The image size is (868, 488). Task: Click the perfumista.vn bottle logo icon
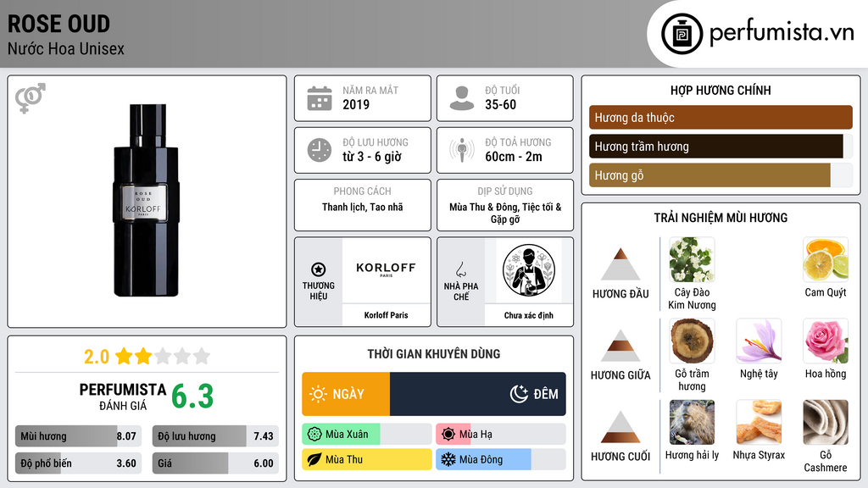click(682, 34)
